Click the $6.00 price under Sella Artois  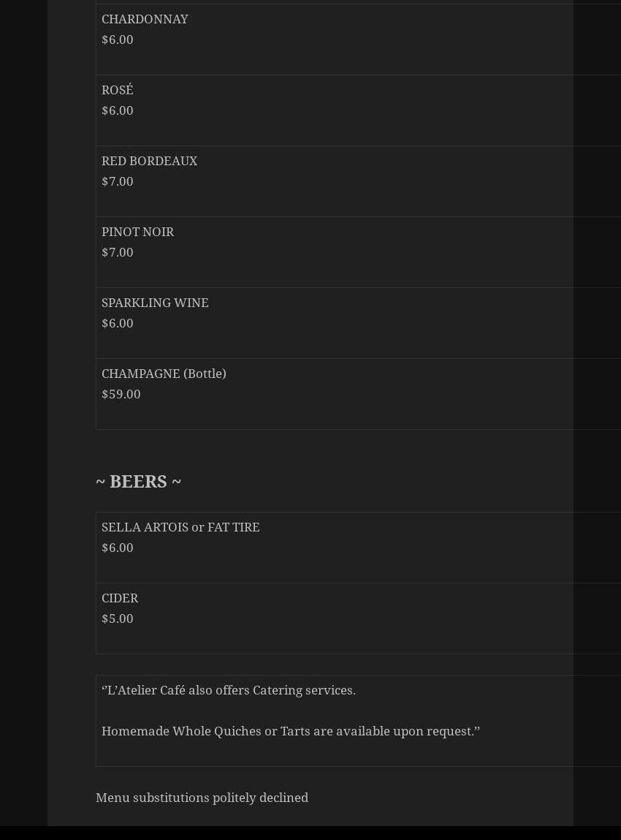(118, 548)
